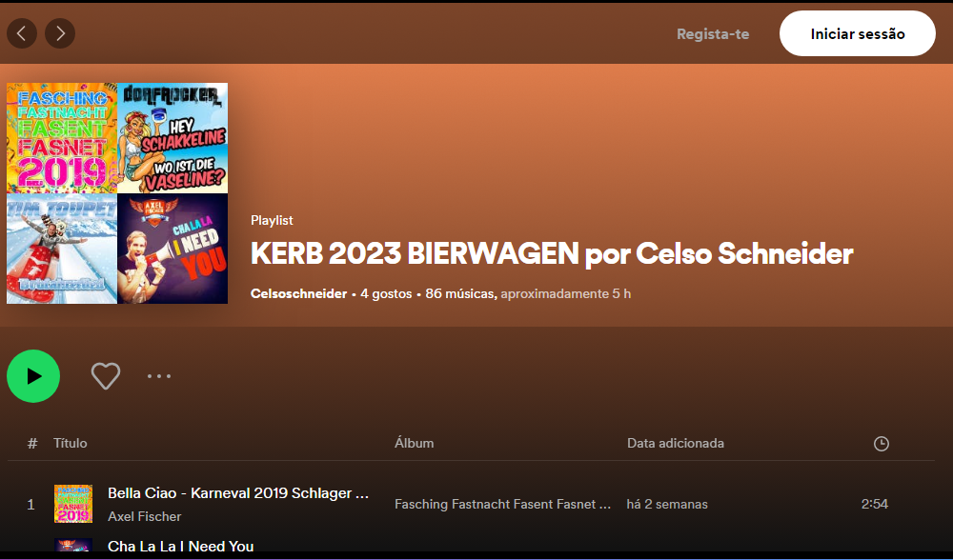This screenshot has height=560, width=953.
Task: Click the playlist title heading
Action: click(x=552, y=254)
